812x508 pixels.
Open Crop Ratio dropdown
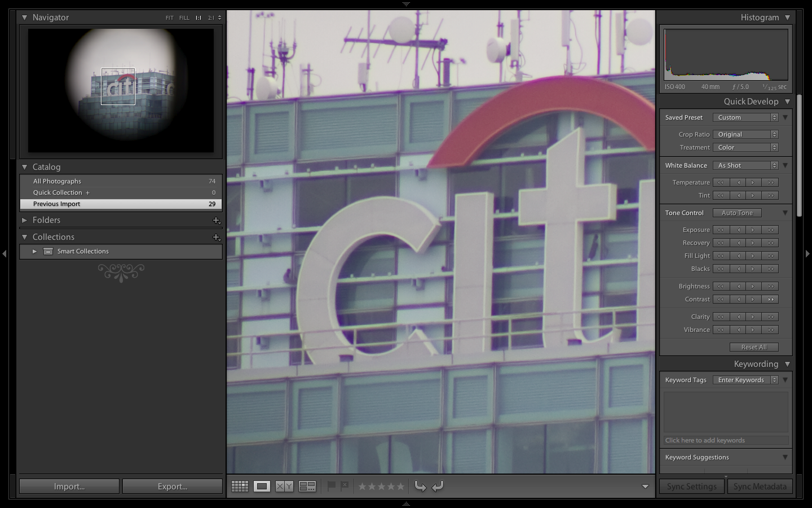point(745,134)
